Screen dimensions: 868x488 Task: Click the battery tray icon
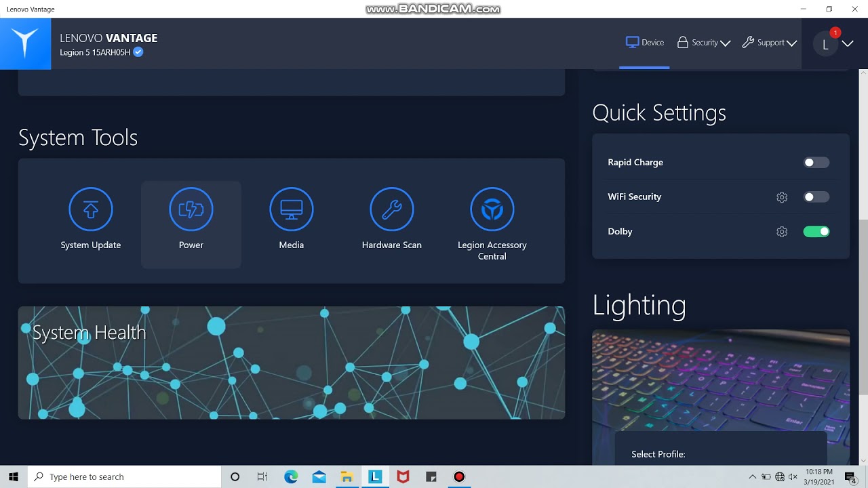[766, 477]
